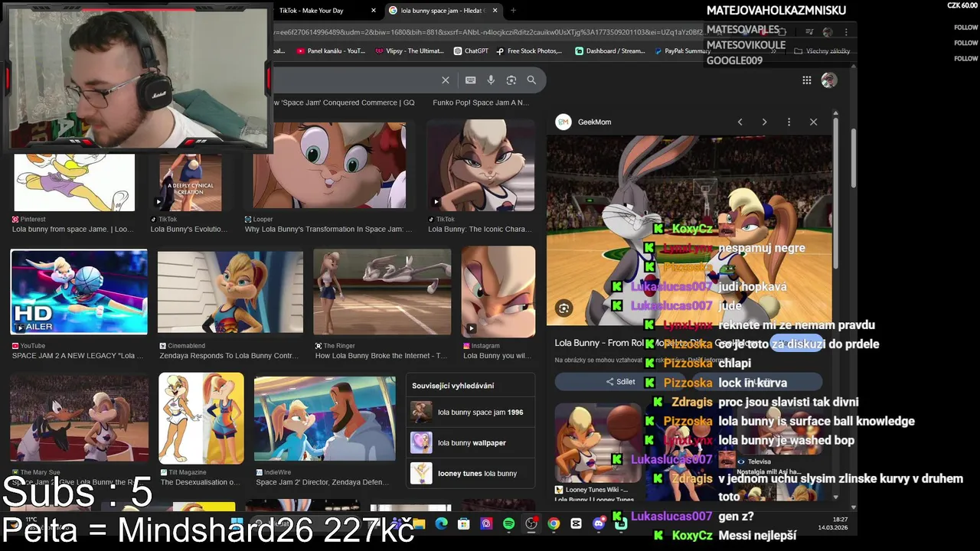Open the Chrome profile avatar in the toolbar

(828, 32)
